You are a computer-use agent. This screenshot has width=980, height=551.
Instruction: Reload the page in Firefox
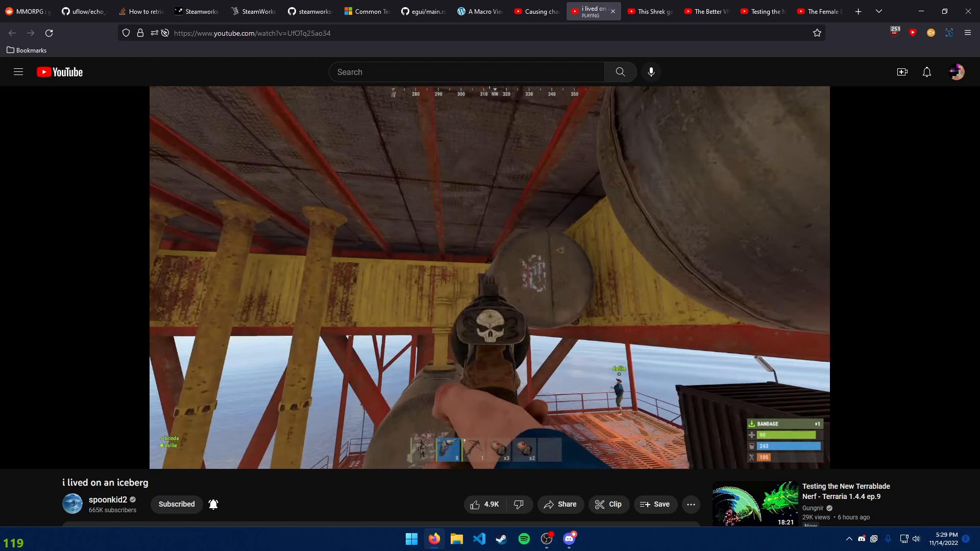[x=49, y=33]
